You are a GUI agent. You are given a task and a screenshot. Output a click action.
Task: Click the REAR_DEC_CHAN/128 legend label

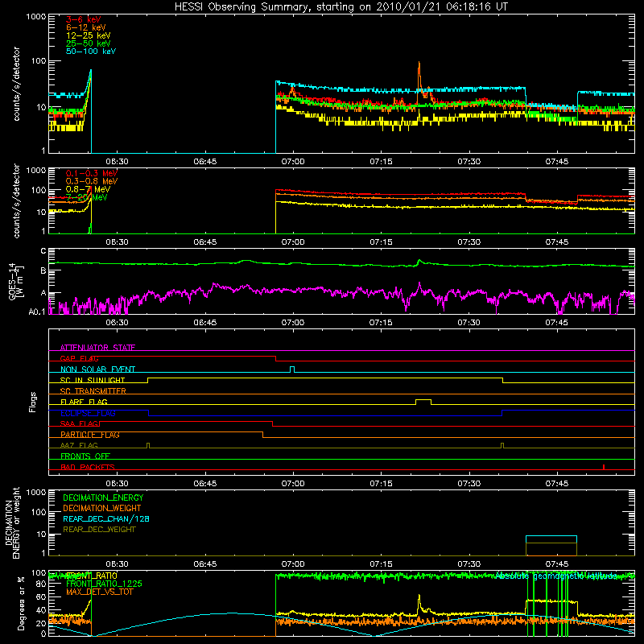coord(106,518)
